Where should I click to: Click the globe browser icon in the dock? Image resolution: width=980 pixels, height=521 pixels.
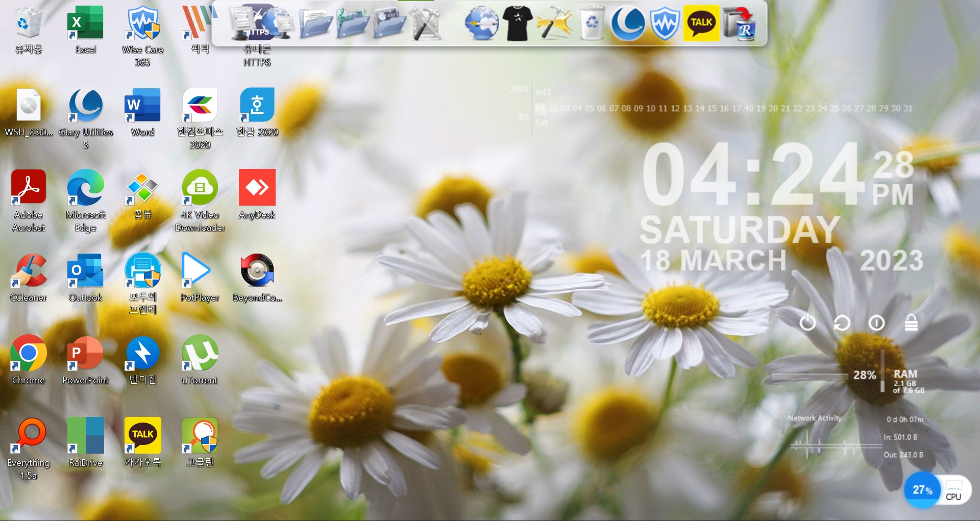click(481, 23)
